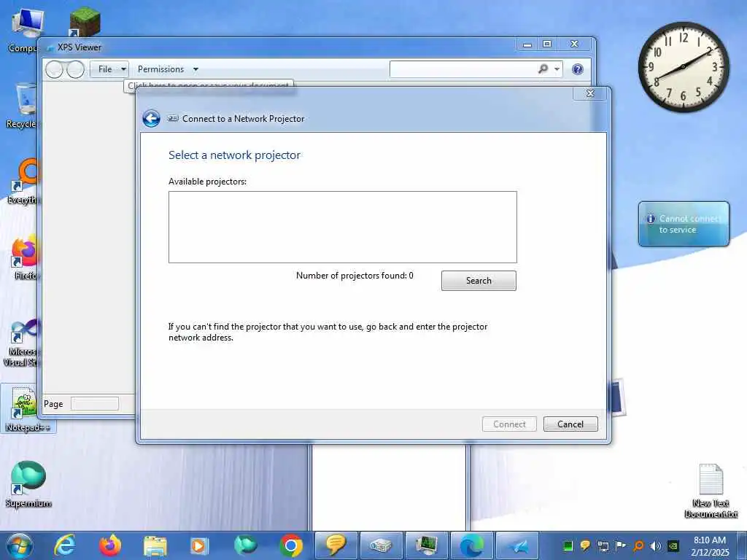747x560 pixels.
Task: Click the Available projectors list box
Action: click(343, 227)
